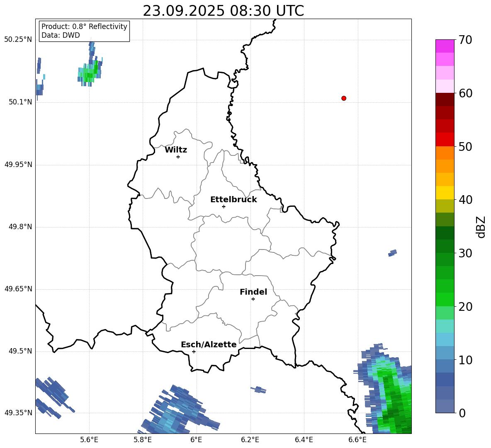Pick the magenta 70 dBZ colorbar segment

(445, 46)
